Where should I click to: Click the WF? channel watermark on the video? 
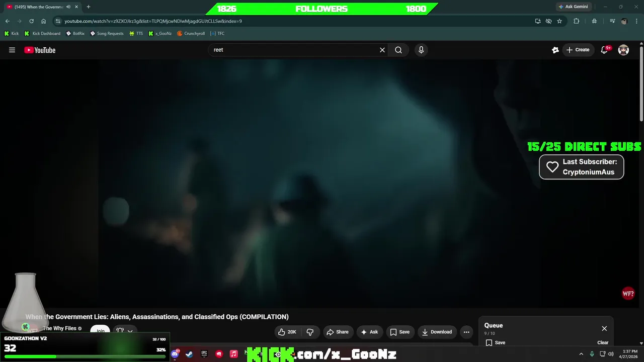pyautogui.click(x=628, y=294)
